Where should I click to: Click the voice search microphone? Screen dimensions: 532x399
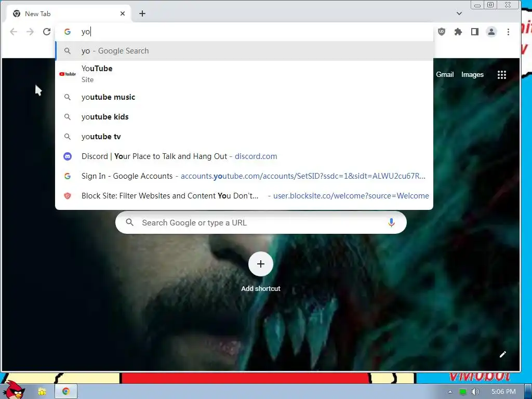(391, 222)
